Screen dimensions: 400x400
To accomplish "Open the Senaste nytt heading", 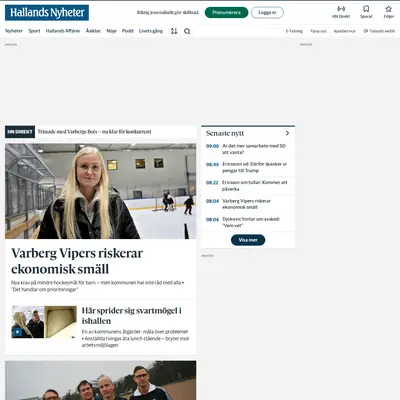I will point(225,133).
